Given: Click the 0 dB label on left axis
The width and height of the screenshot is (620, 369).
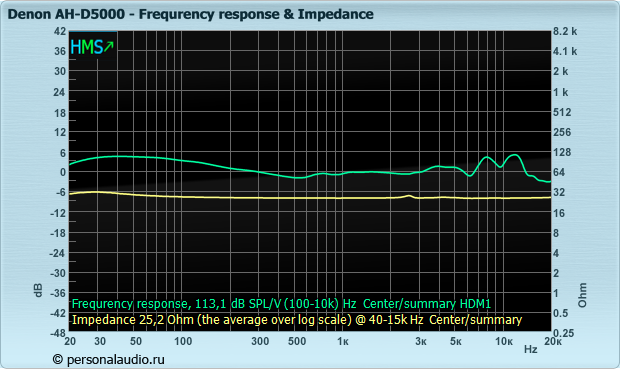Looking at the screenshot, I should point(63,172).
